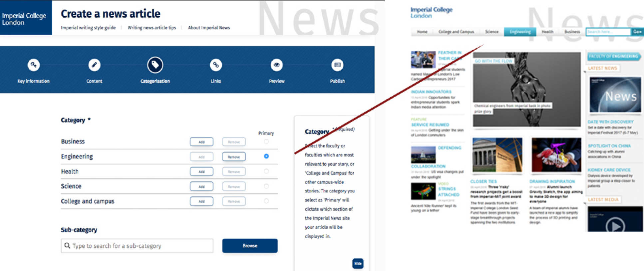Add the Business category
Screen dimensions: 644x271
point(201,142)
